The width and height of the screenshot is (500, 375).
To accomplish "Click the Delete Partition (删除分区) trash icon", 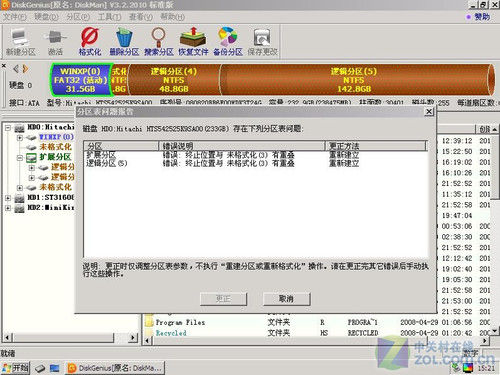I will click(x=124, y=42).
